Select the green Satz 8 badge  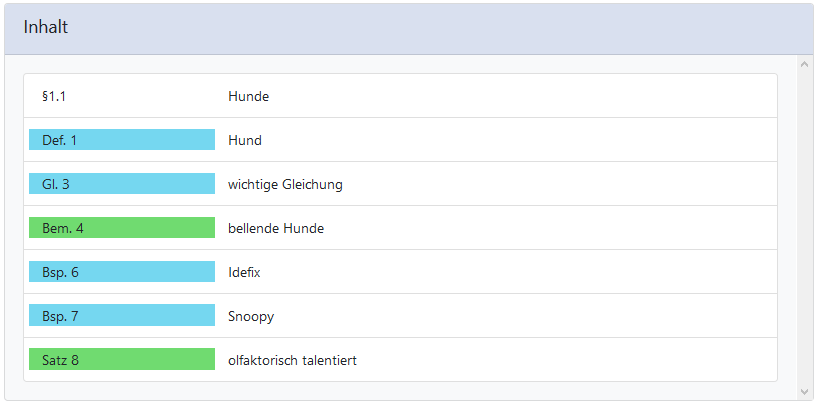click(x=122, y=360)
